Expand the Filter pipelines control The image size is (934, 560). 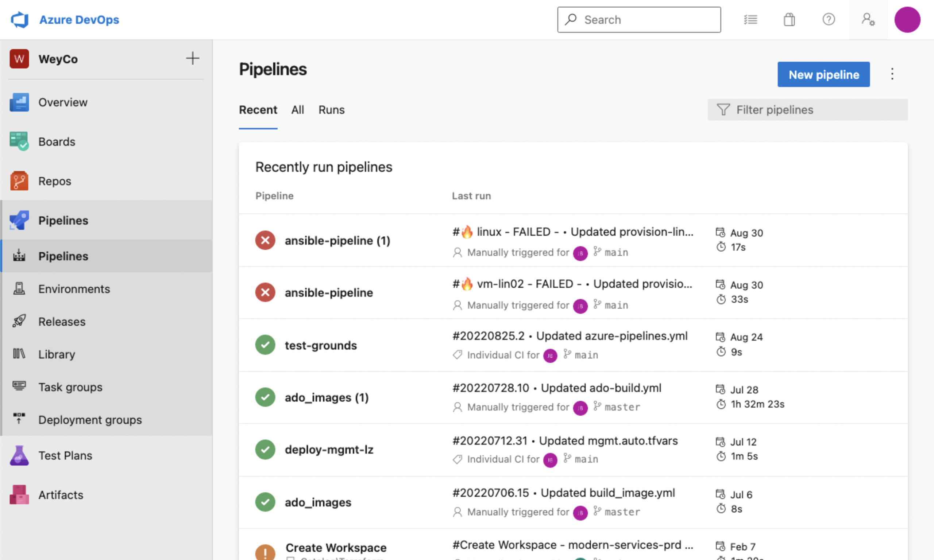tap(807, 110)
